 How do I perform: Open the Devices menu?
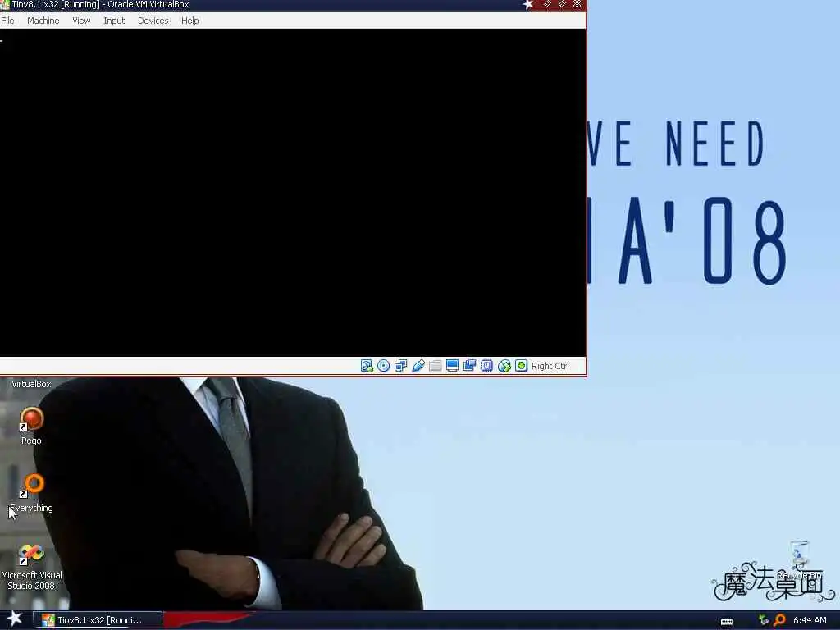(153, 21)
